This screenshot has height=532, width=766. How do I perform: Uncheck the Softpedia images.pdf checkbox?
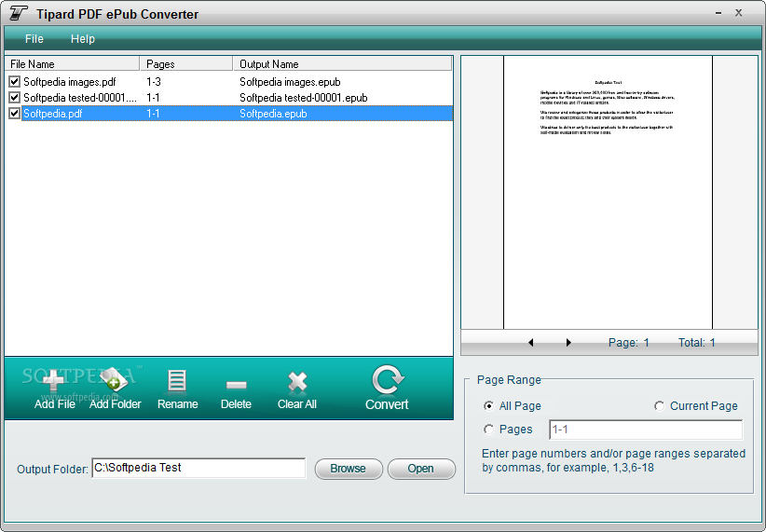[15, 82]
